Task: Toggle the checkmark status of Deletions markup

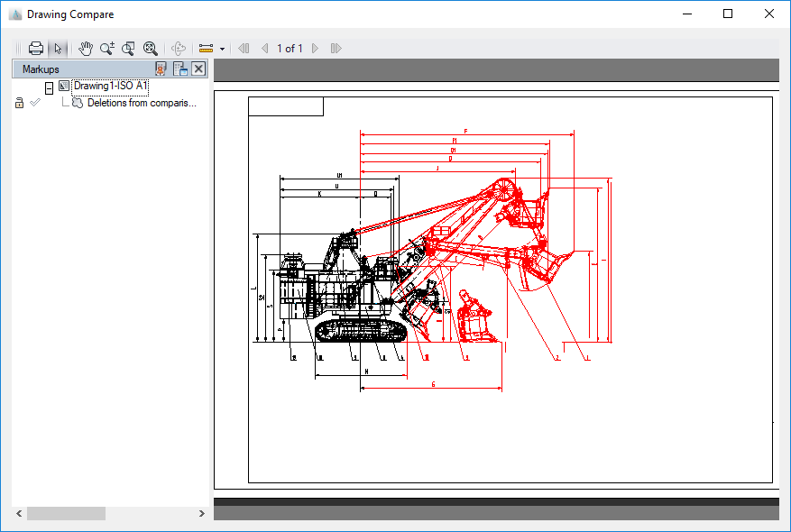Action: [x=35, y=104]
